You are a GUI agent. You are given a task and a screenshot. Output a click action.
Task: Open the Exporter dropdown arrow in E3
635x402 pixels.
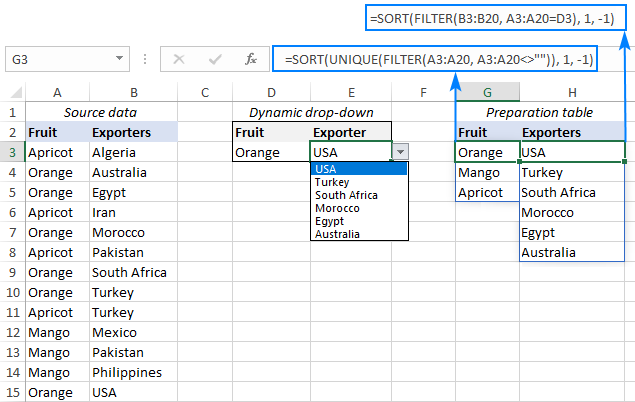click(x=401, y=152)
